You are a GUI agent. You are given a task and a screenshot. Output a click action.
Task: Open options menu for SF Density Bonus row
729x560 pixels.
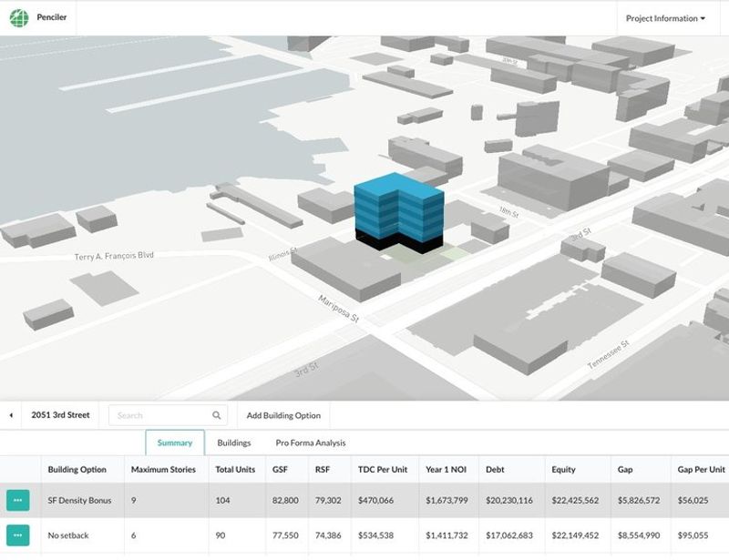(x=18, y=500)
